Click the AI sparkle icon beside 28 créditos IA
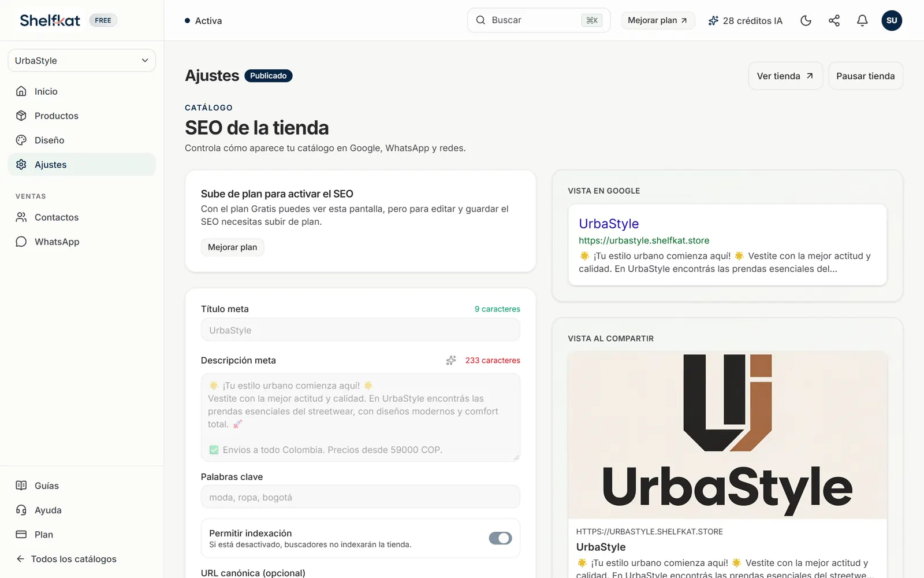Screen dimensions: 924x578 pyautogui.click(x=714, y=21)
